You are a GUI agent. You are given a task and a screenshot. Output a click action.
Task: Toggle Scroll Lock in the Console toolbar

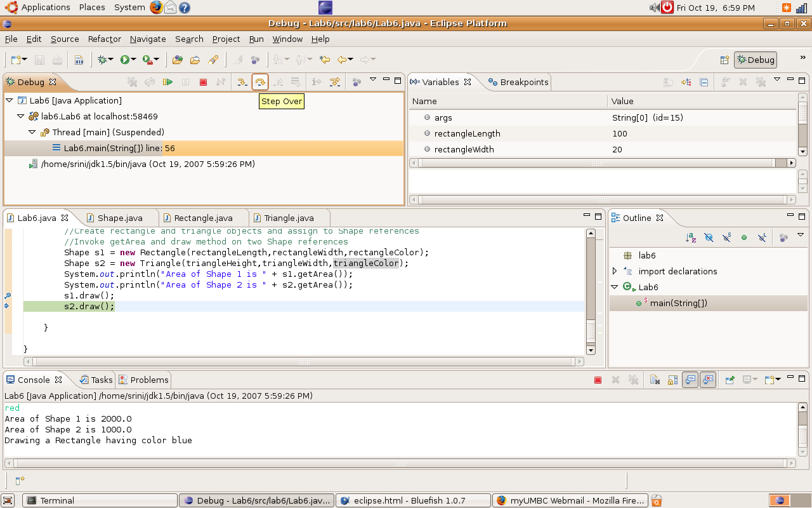pos(672,380)
